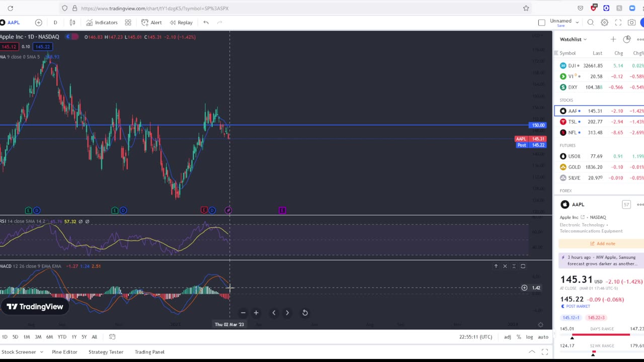The width and height of the screenshot is (644, 362).
Task: Expand the Watchlist dropdown
Action: click(x=574, y=39)
